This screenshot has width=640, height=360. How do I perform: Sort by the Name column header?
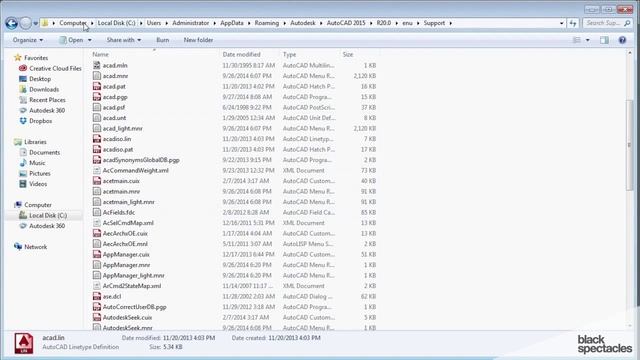[x=100, y=54]
